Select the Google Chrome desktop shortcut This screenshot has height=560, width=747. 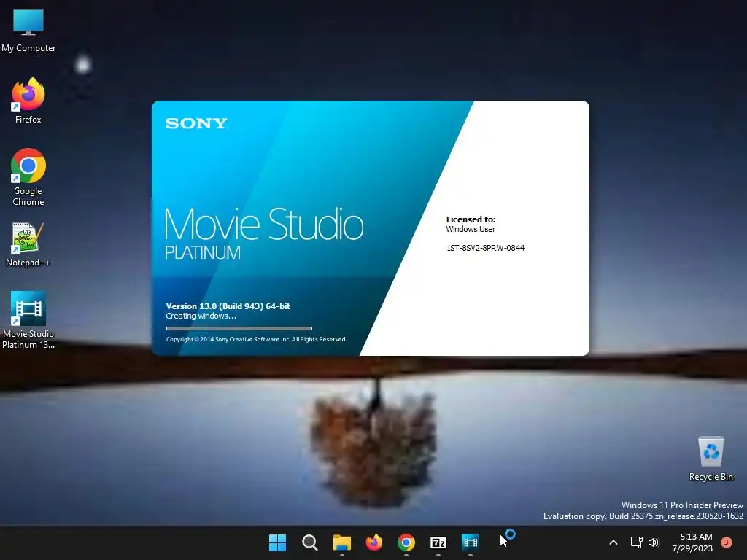[x=28, y=177]
